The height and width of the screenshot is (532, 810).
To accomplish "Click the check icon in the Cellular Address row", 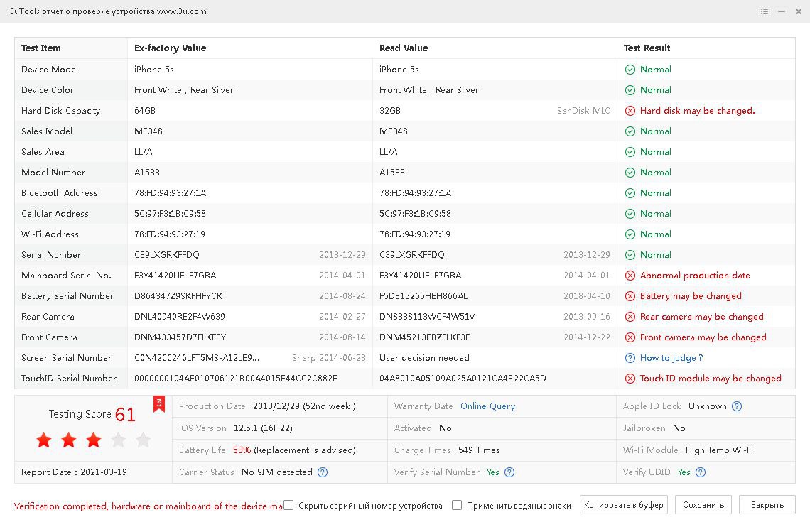I will [630, 215].
